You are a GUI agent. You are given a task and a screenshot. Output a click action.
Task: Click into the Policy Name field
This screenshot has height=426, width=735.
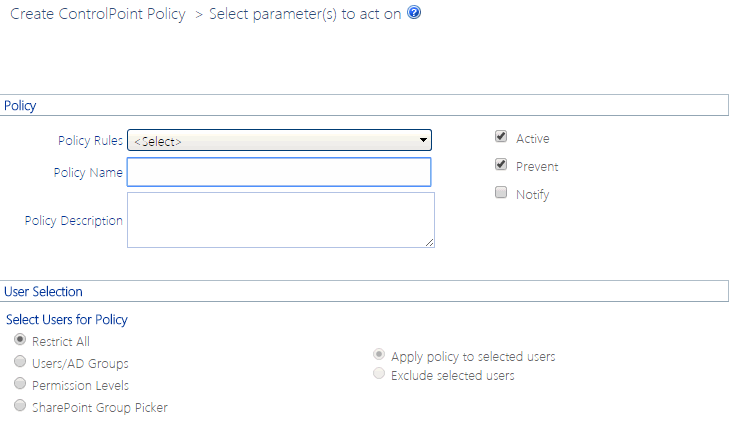tap(279, 172)
